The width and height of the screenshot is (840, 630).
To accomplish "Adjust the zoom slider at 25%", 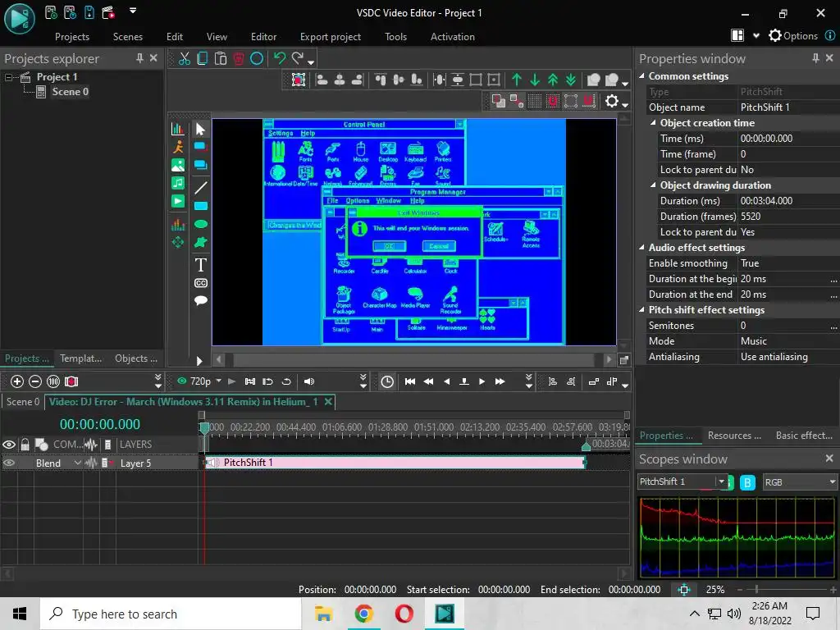I will pyautogui.click(x=756, y=589).
